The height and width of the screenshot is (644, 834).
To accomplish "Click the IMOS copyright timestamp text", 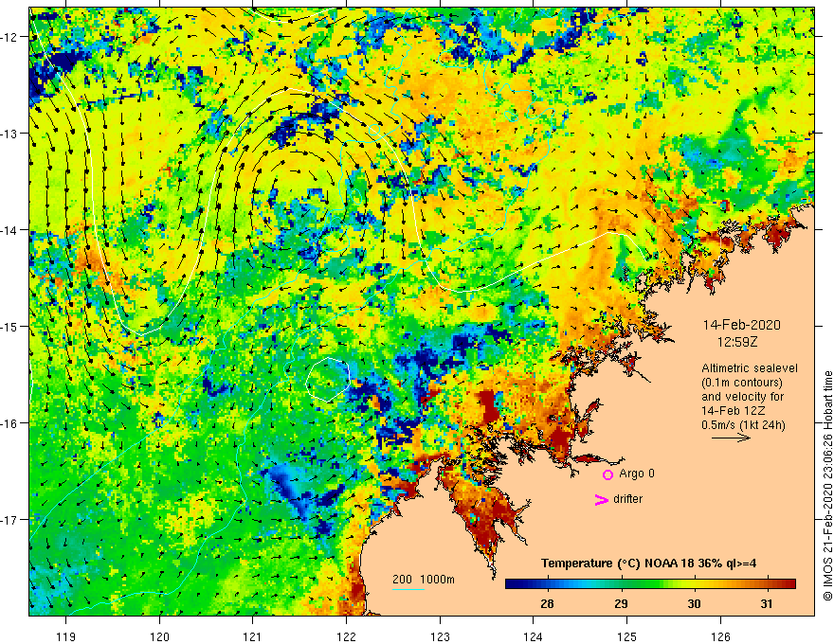I will (x=827, y=486).
